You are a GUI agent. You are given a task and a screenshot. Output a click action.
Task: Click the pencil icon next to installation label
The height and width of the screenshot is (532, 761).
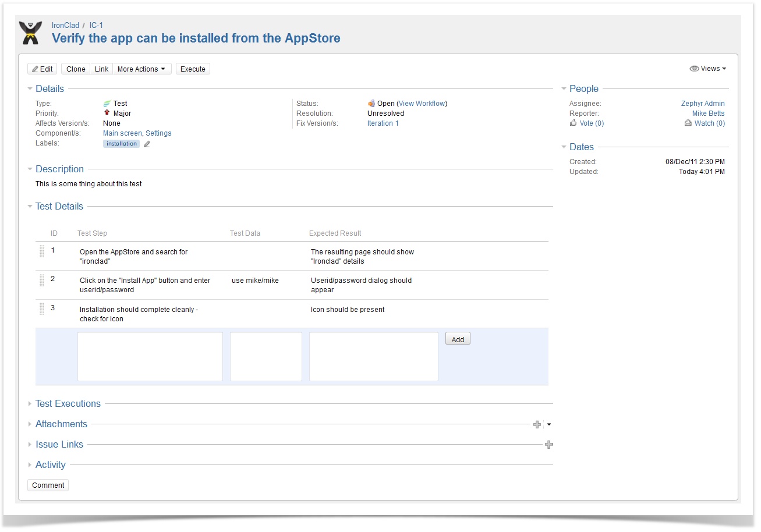147,144
